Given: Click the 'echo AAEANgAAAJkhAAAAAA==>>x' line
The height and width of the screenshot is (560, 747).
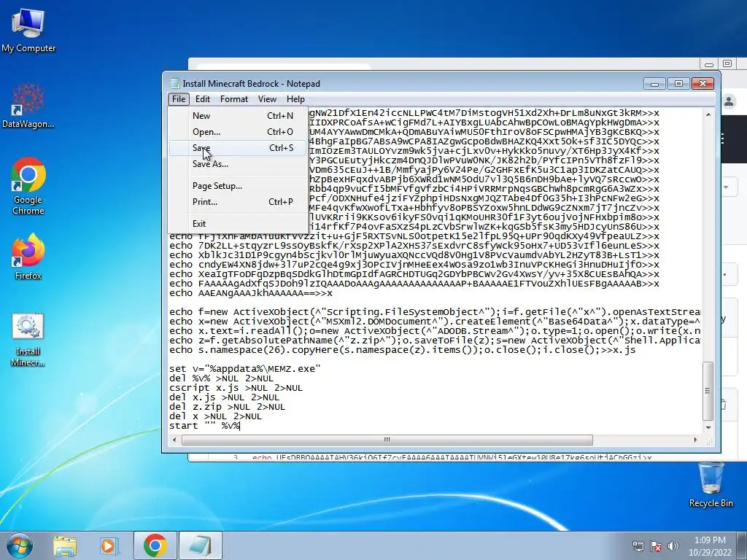Looking at the screenshot, I should tap(251, 293).
